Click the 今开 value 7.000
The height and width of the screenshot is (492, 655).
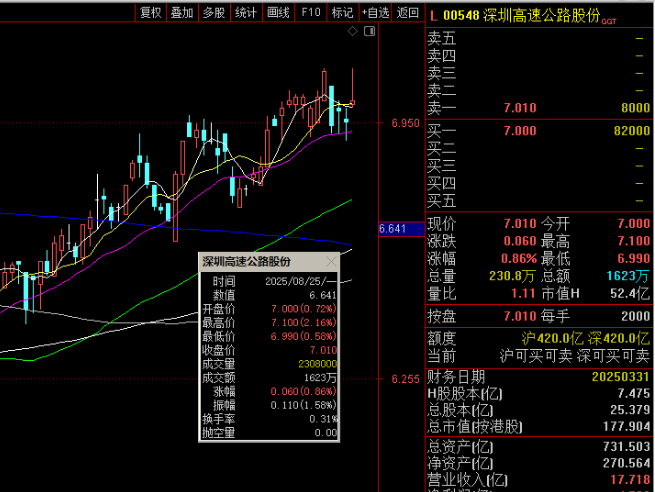[634, 224]
